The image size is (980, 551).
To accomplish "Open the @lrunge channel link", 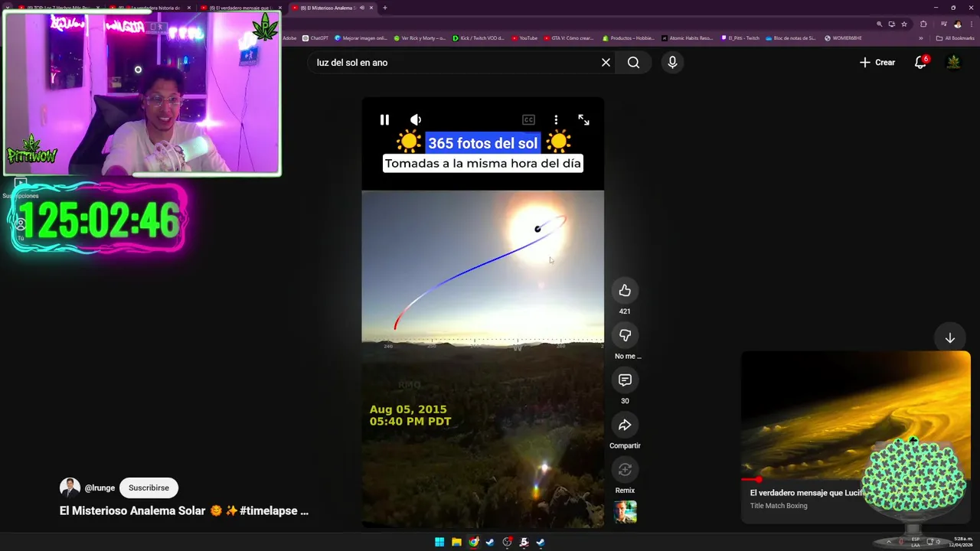I will click(x=100, y=487).
